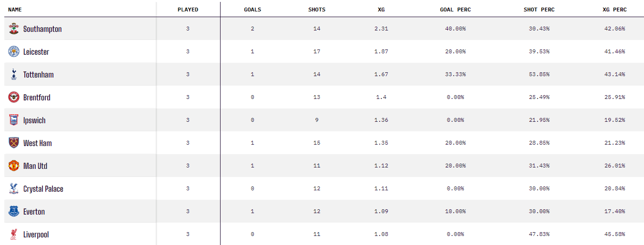
Task: Click the Everton club crest icon
Action: [14, 212]
